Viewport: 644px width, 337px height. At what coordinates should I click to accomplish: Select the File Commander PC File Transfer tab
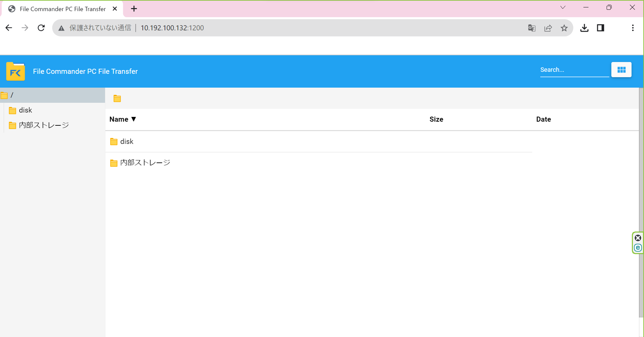pos(63,9)
